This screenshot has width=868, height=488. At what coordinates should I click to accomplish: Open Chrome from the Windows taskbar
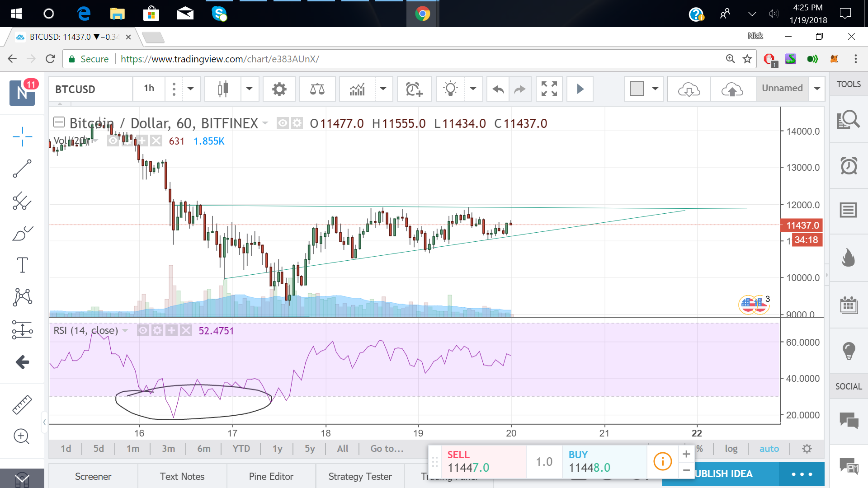coord(422,14)
